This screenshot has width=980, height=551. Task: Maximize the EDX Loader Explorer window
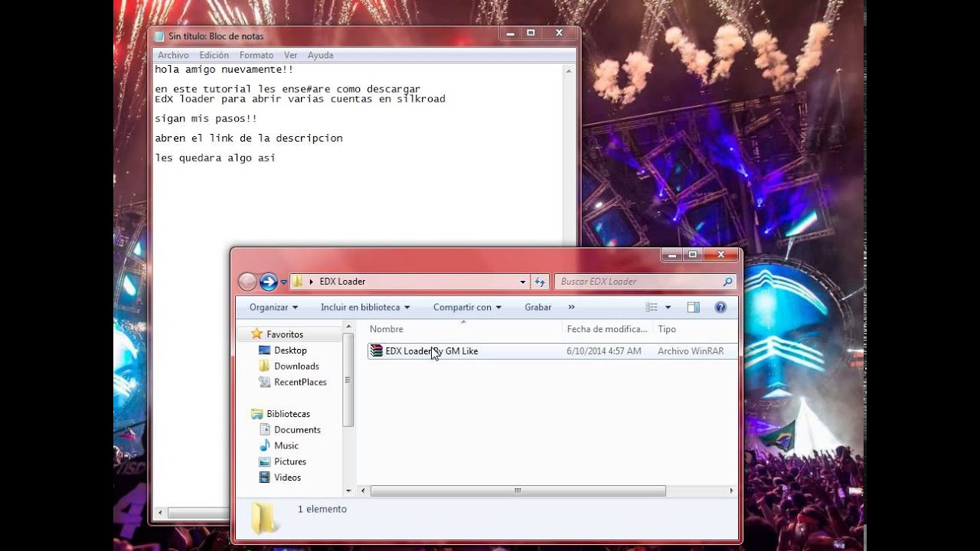pyautogui.click(x=693, y=254)
